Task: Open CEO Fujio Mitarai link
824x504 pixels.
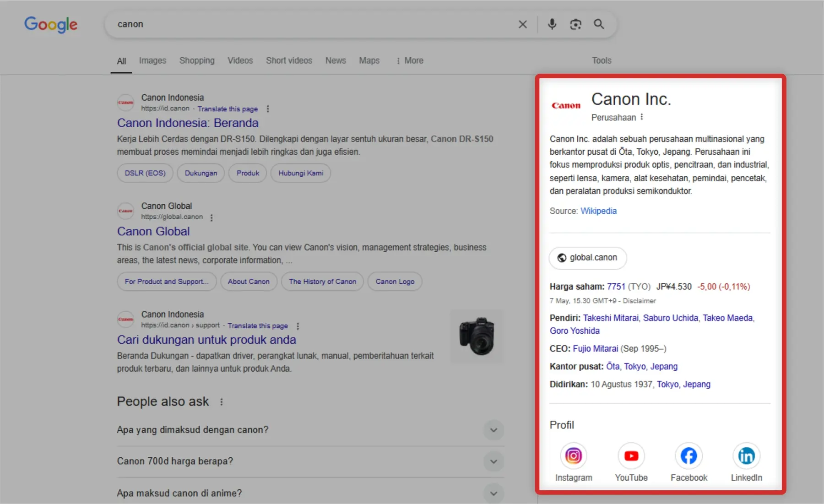Action: coord(595,348)
